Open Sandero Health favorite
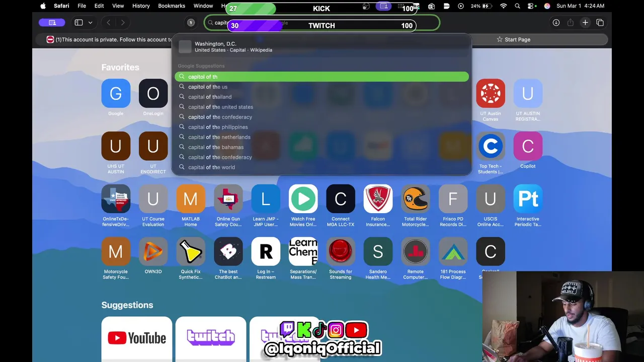 378,251
